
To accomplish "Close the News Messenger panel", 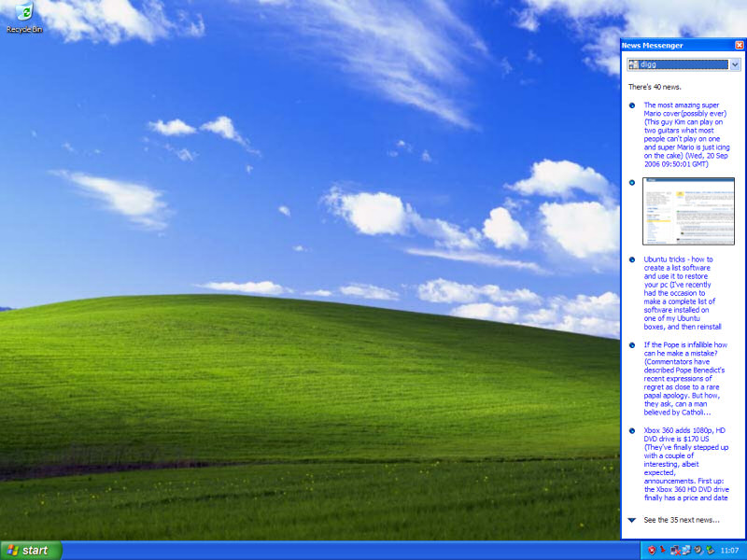I will coord(739,45).
